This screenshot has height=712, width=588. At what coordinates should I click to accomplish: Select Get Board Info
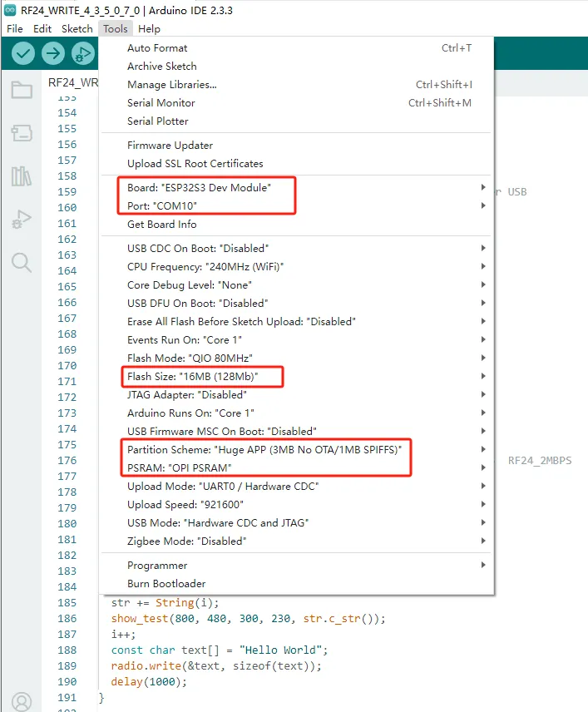point(161,225)
